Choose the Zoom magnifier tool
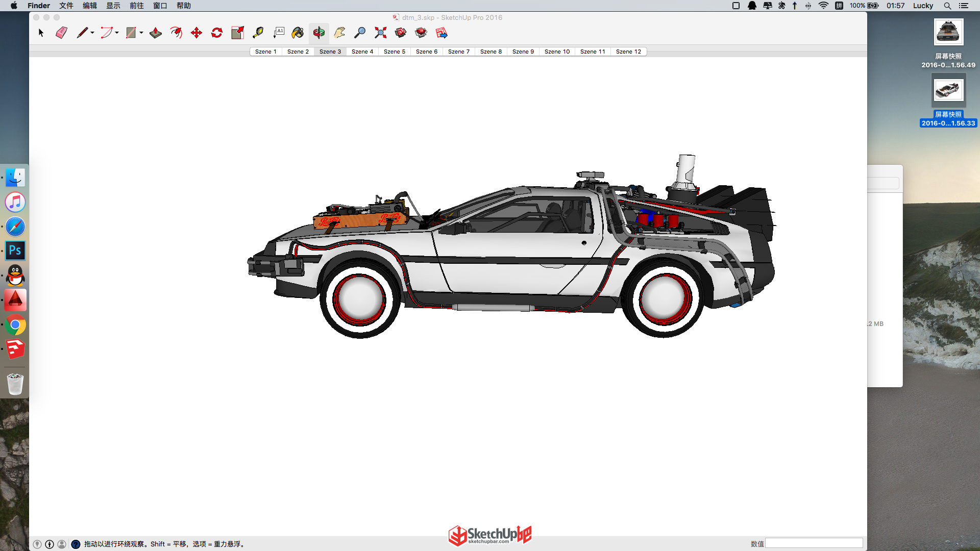The image size is (980, 551). [360, 33]
